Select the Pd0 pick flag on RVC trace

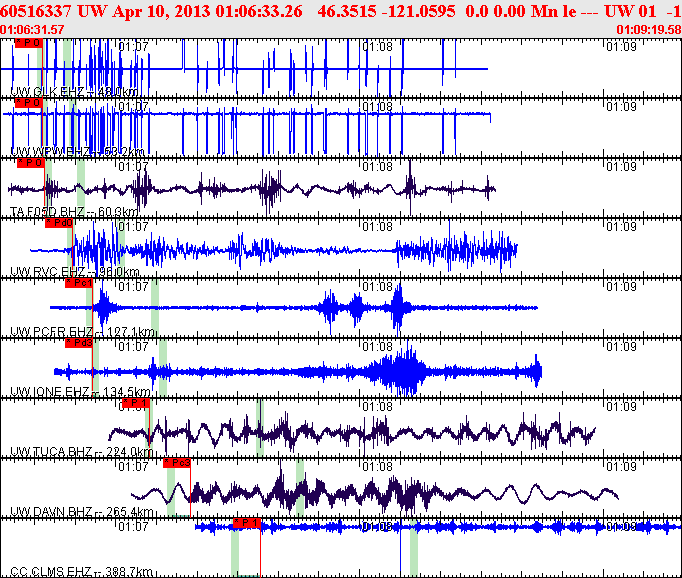click(x=59, y=223)
